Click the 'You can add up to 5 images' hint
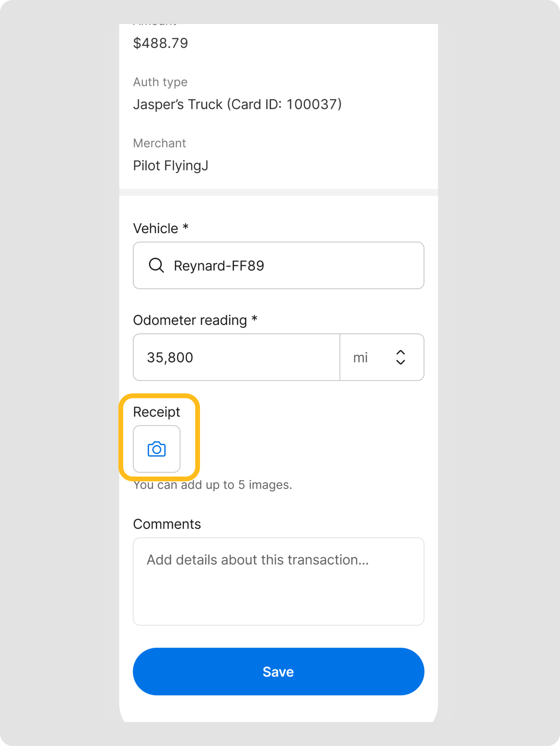Screen dimensions: 560x746 coord(213,485)
